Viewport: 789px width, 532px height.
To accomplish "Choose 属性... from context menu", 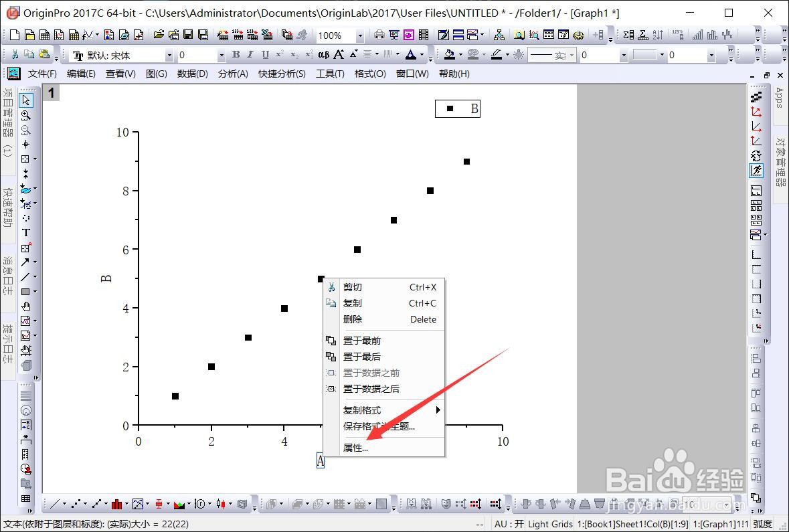I will [x=384, y=448].
